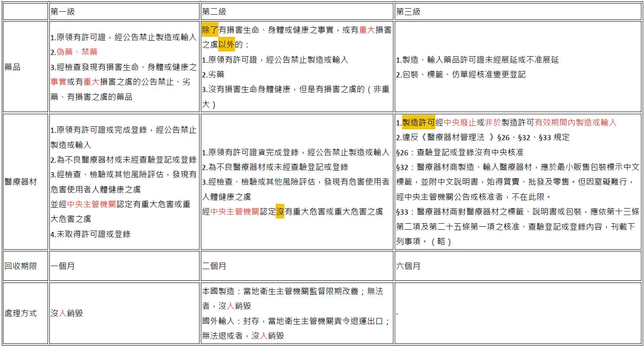Select the 回收期限 row label
644x347 pixels.
[x=21, y=266]
